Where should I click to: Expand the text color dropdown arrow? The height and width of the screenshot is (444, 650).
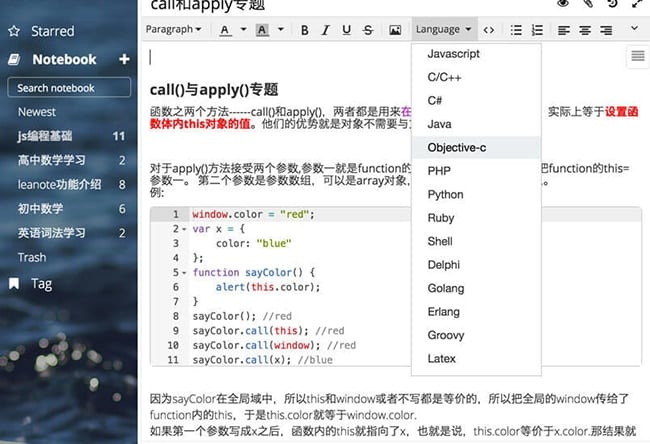pos(242,31)
